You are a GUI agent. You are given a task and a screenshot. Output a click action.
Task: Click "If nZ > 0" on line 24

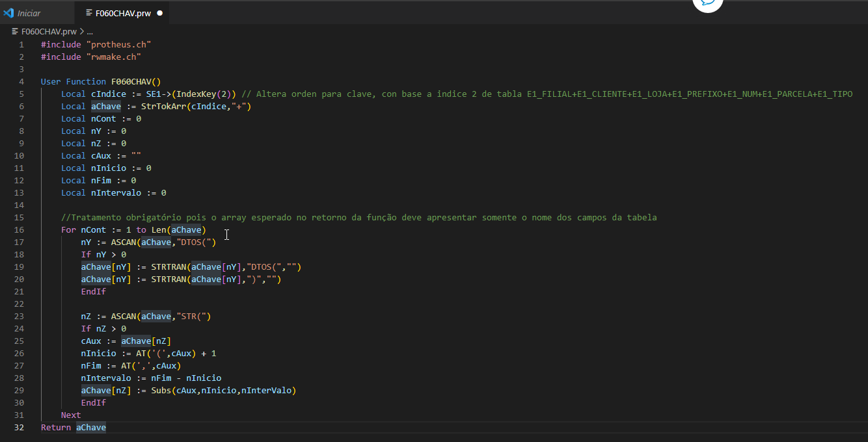point(103,328)
